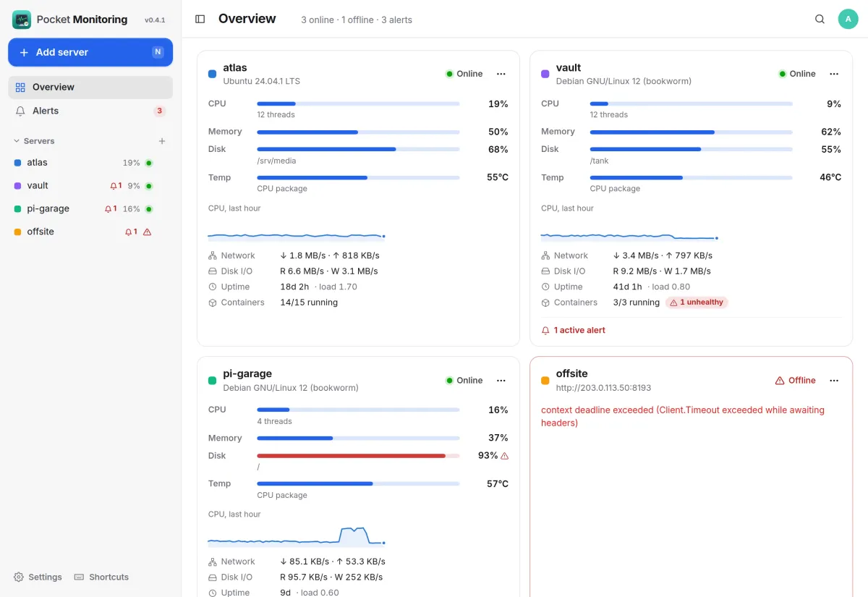Viewport: 868px width, 597px height.
Task: Click the Disk I/O icon on the vault card
Action: coord(545,271)
